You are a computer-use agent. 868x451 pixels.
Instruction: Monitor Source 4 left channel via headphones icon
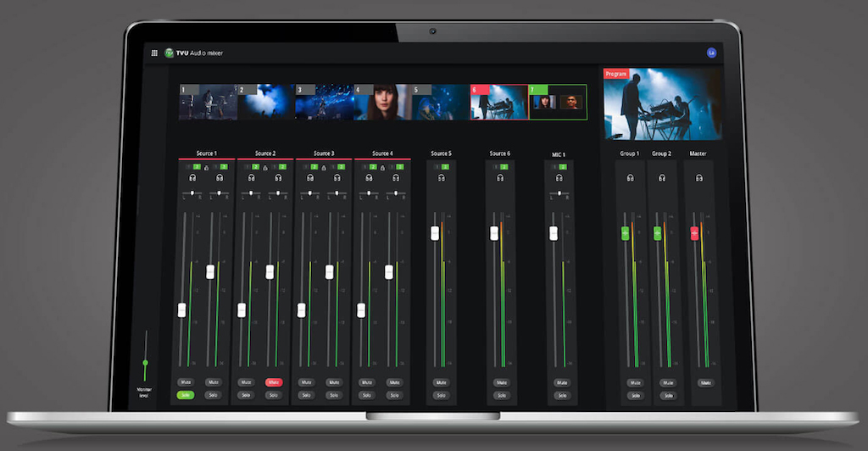(369, 178)
